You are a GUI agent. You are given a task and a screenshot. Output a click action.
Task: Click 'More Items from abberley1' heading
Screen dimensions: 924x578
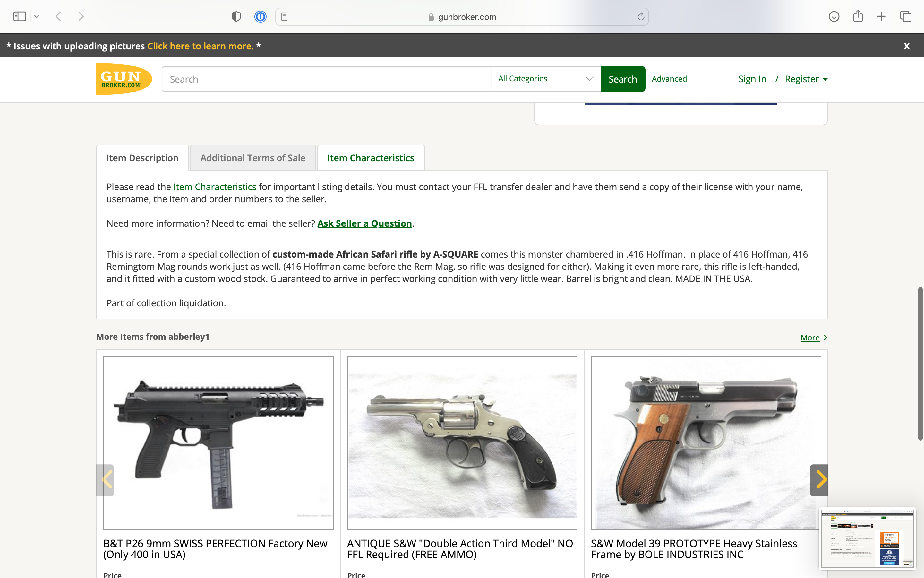(153, 337)
